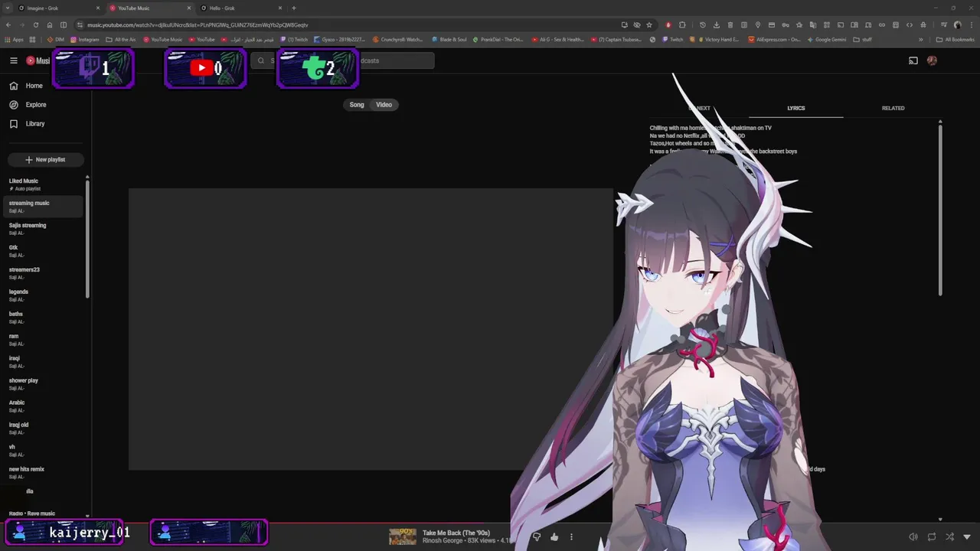Show hidden bookmarks with the chevron
The width and height of the screenshot is (980, 551).
click(x=923, y=39)
